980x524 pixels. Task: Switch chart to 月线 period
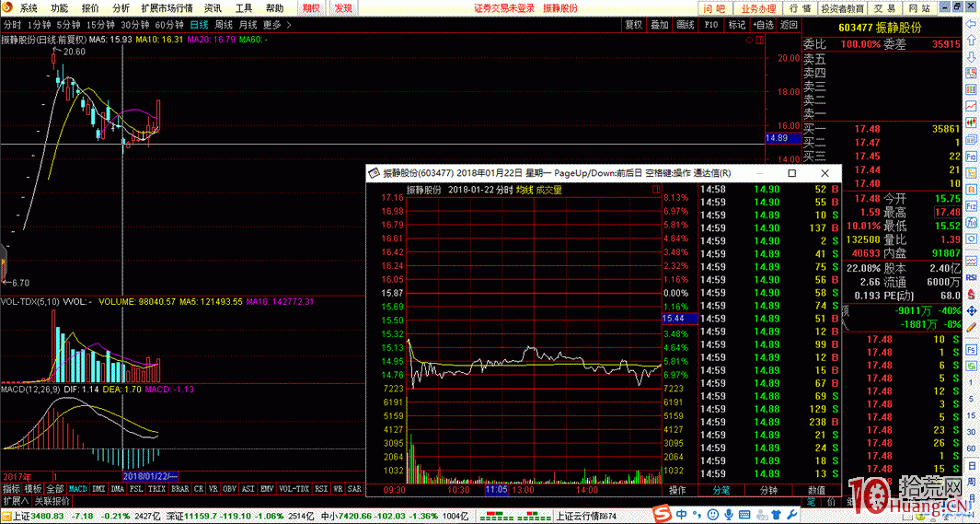tap(248, 25)
